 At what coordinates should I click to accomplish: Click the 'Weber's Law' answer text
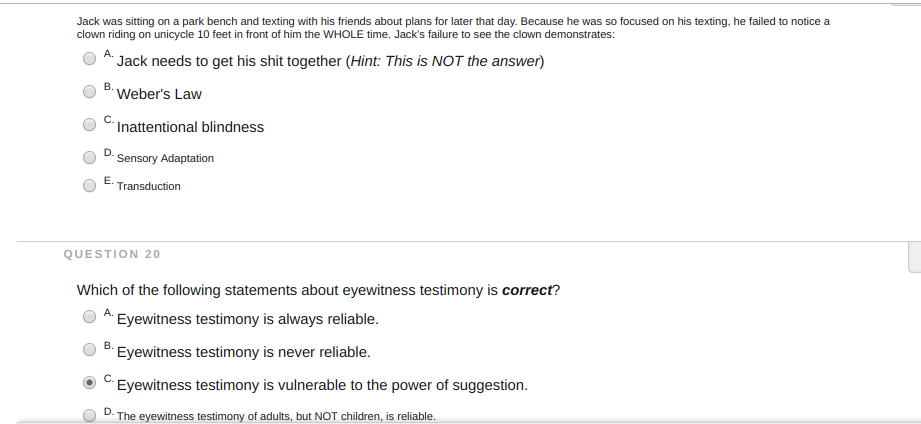tap(159, 95)
